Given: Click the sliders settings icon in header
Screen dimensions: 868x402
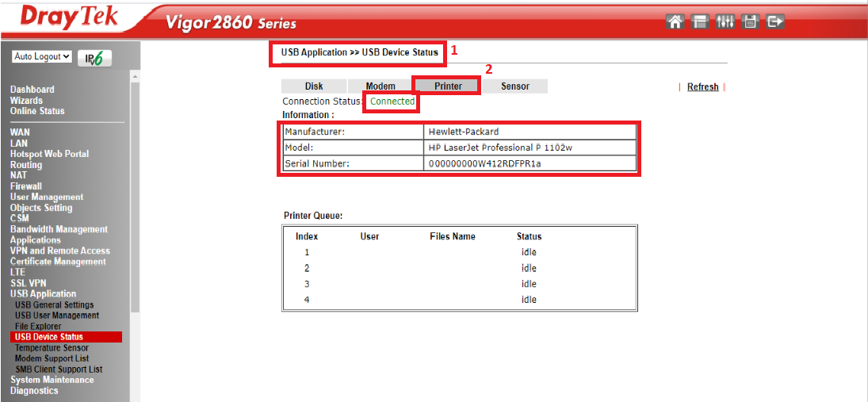Looking at the screenshot, I should coord(725,22).
